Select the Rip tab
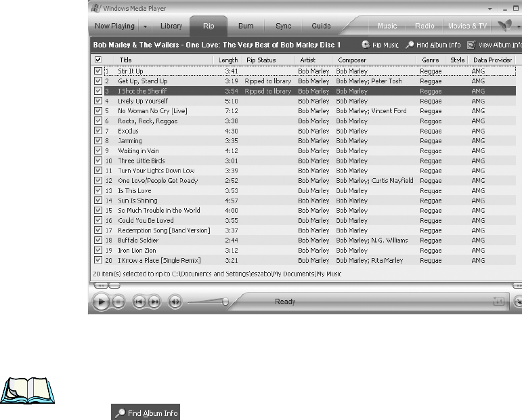This screenshot has height=420, width=522. pos(209,26)
